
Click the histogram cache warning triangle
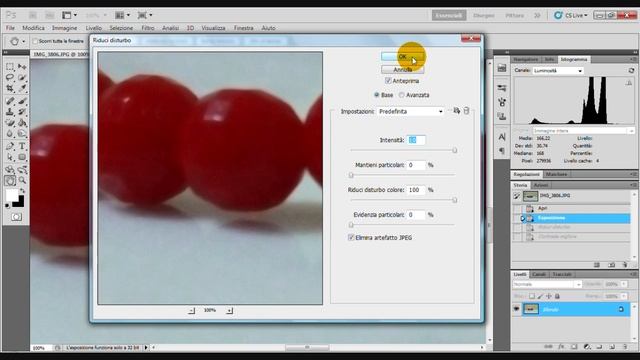click(629, 83)
